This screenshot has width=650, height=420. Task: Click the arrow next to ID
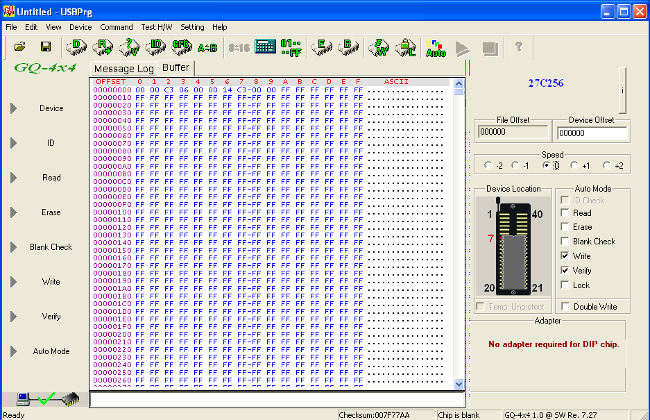point(14,143)
